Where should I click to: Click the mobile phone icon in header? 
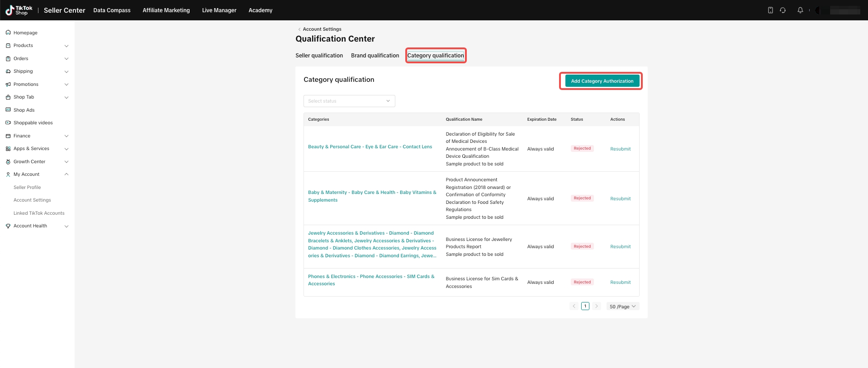click(x=770, y=10)
